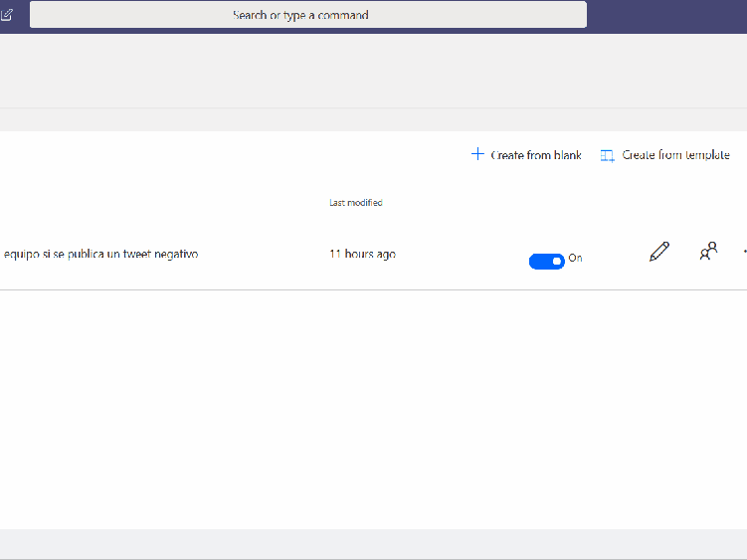Click the '11 hours ago' timestamp
The image size is (747, 560).
click(x=362, y=255)
